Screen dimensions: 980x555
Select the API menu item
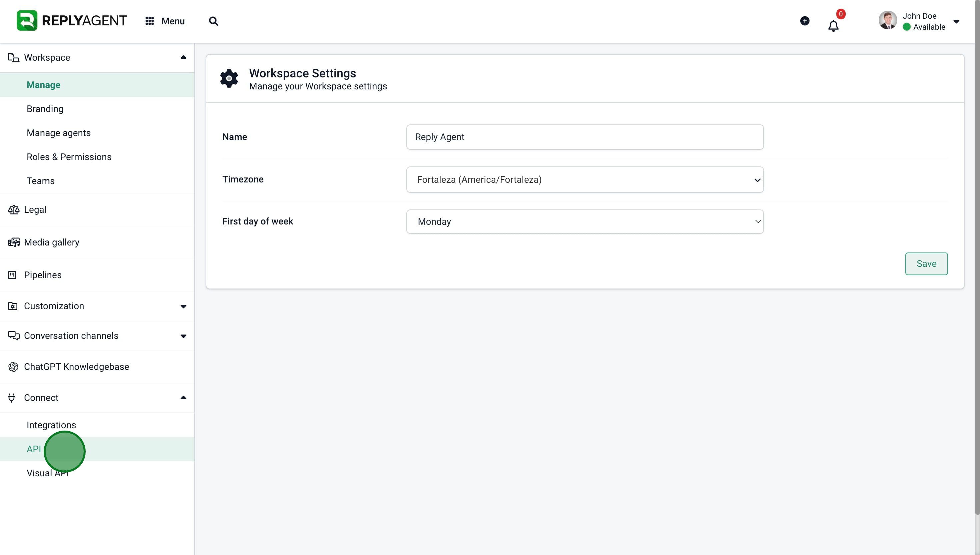pyautogui.click(x=97, y=449)
